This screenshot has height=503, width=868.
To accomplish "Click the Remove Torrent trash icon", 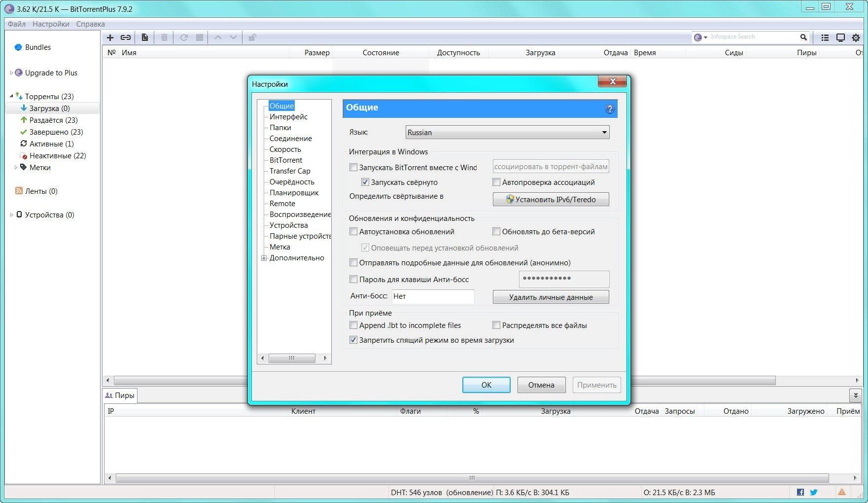I will tap(164, 37).
